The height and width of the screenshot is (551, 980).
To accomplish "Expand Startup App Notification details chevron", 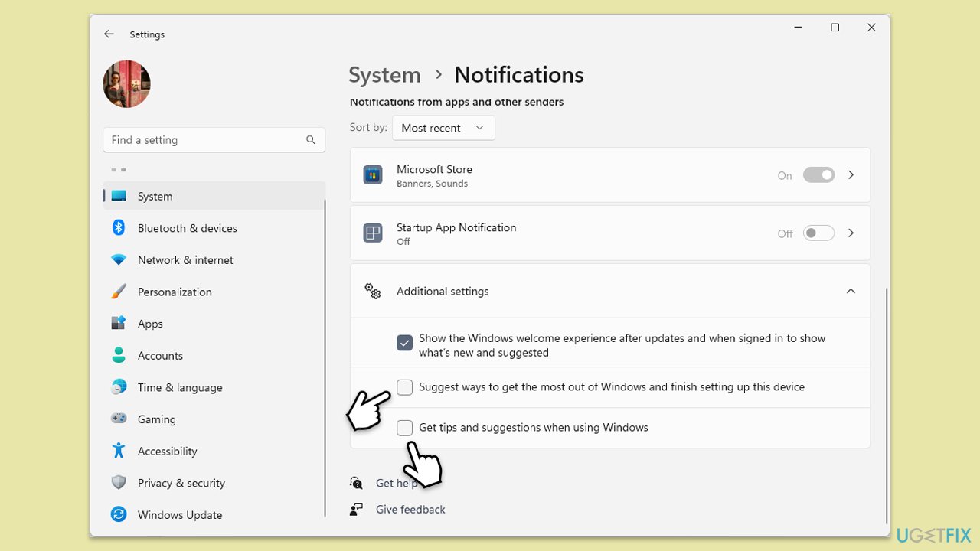I will (x=851, y=233).
